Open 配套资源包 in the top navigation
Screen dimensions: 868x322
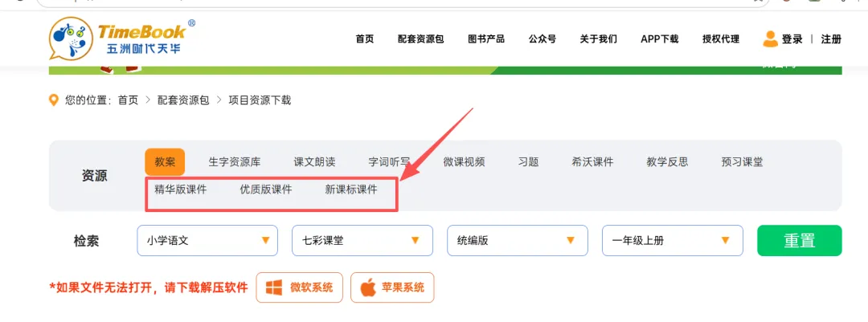420,39
